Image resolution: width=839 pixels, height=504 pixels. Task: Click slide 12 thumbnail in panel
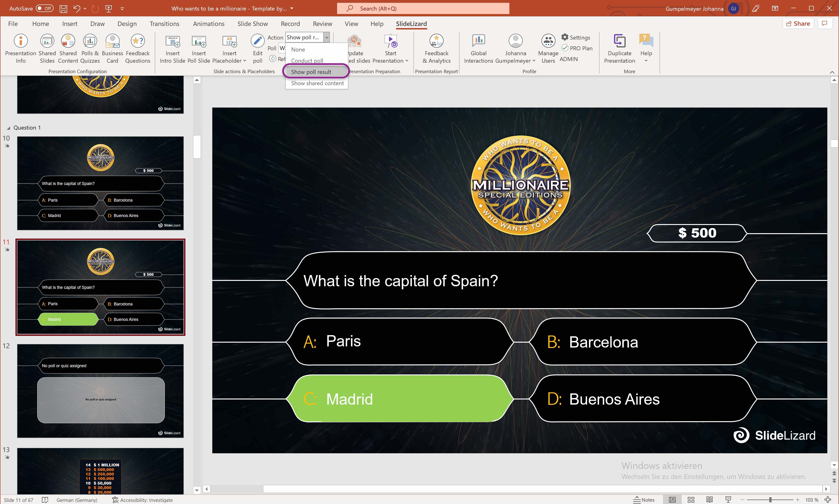[x=100, y=390]
